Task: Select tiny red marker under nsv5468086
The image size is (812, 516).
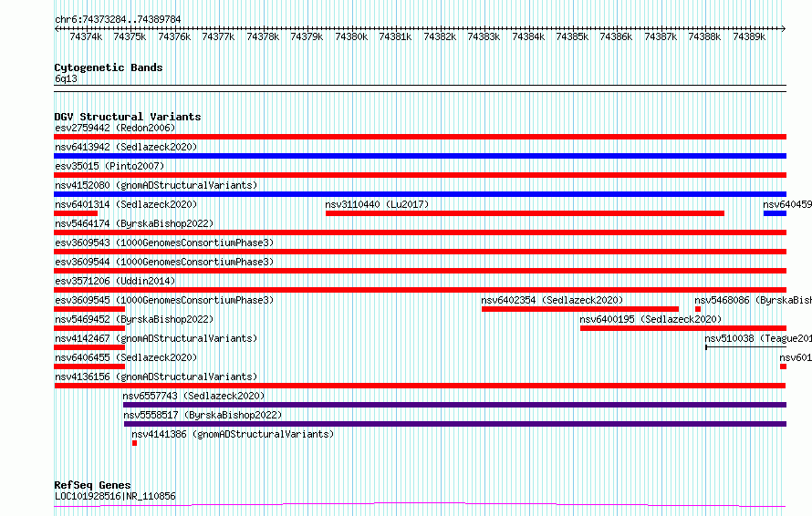Action: tap(698, 309)
